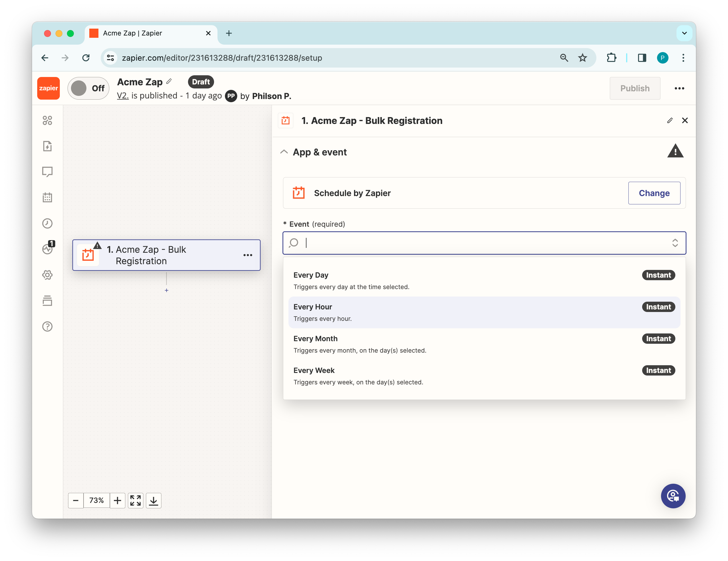Click the pencil icon to rename step
This screenshot has height=561, width=728.
click(x=670, y=121)
